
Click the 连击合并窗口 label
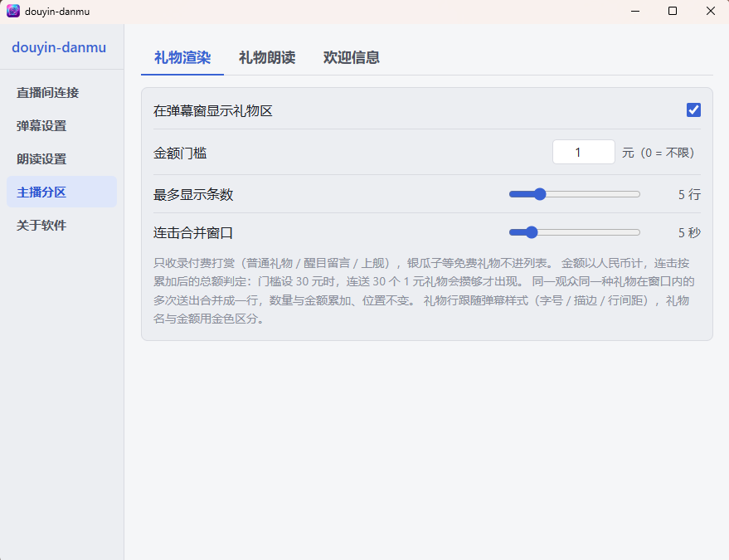[193, 232]
